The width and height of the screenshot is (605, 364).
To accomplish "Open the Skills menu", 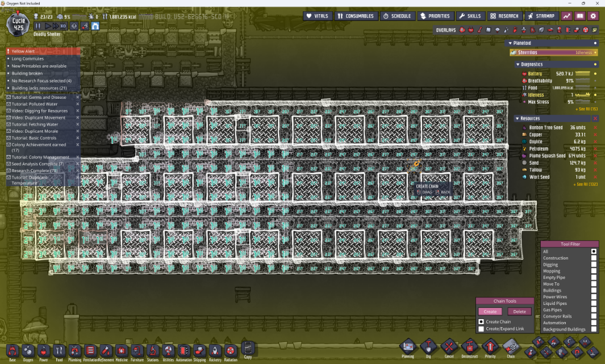I will 470,16.
